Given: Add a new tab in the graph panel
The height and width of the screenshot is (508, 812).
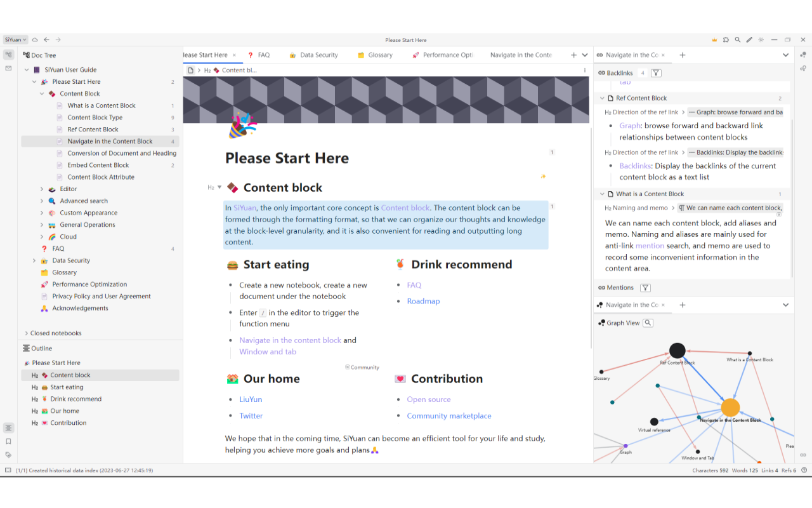Looking at the screenshot, I should click(x=683, y=305).
